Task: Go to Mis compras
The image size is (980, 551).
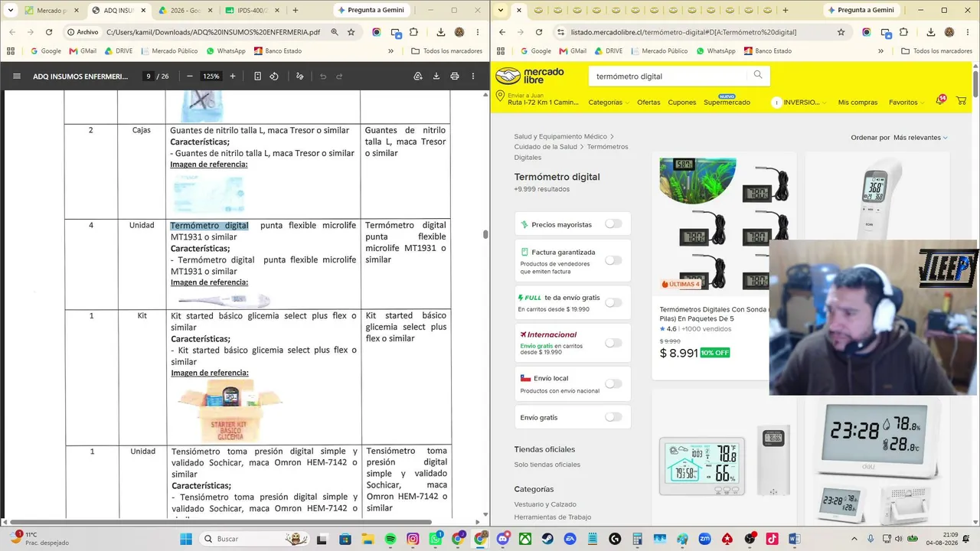Action: [x=857, y=103]
